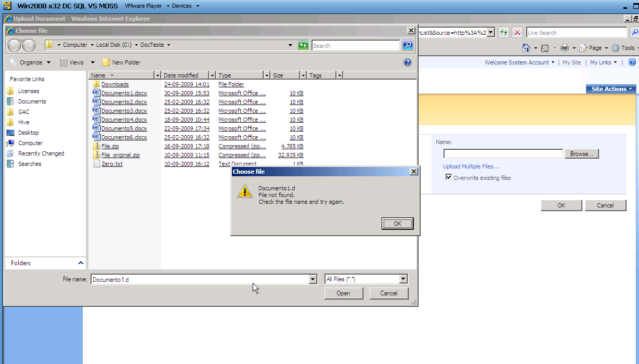The height and width of the screenshot is (364, 639).
Task: Click OK in the File not found dialog
Action: tap(397, 224)
